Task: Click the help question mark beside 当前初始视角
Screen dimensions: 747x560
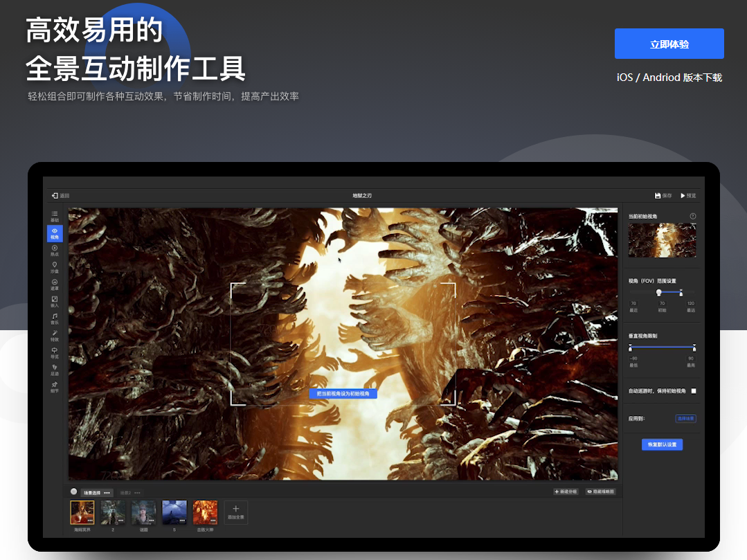Action: pos(693,217)
